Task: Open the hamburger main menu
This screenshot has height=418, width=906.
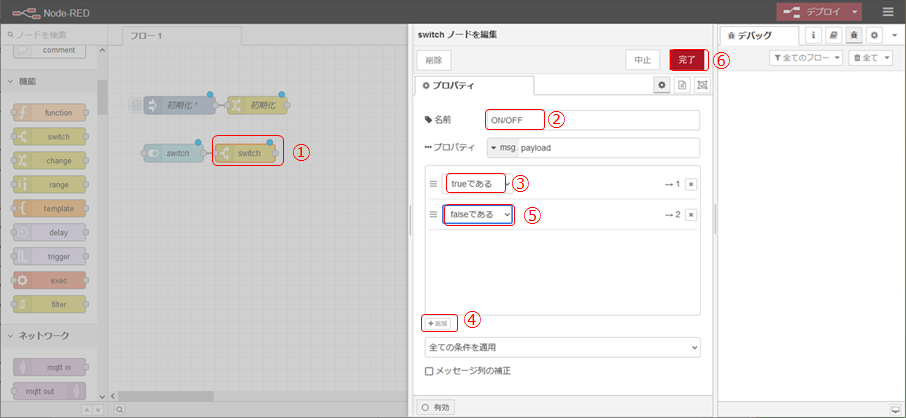Action: (888, 11)
